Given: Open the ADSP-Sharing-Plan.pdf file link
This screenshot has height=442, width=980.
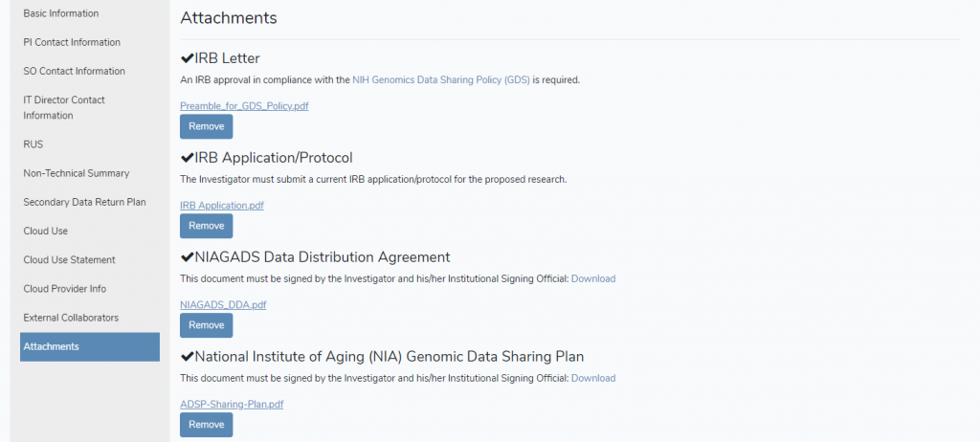Looking at the screenshot, I should click(232, 405).
